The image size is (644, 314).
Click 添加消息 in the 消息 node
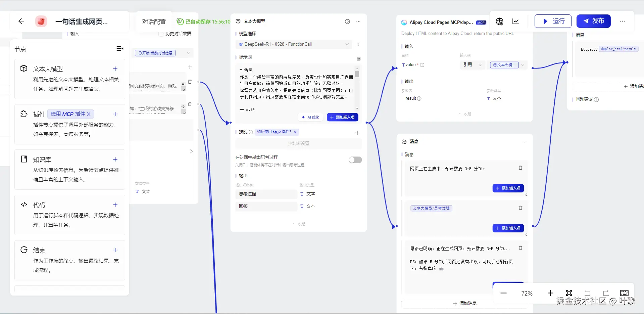(x=465, y=304)
